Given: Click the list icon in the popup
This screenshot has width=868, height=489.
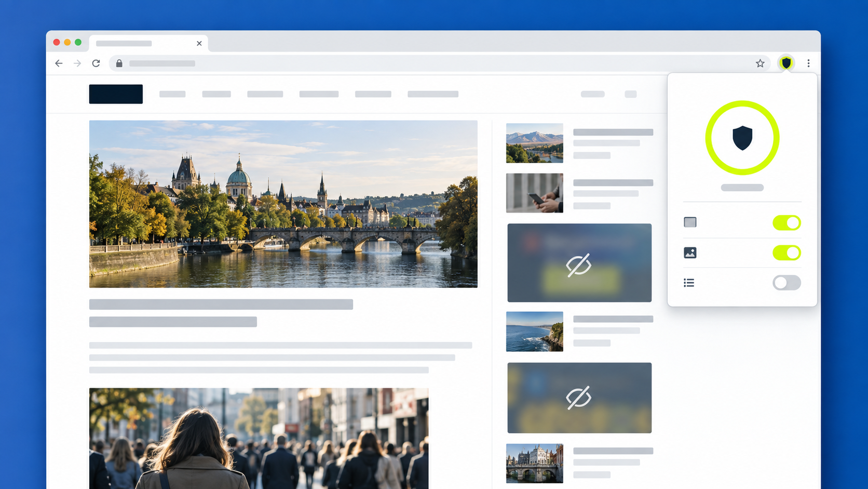Looking at the screenshot, I should coord(689,283).
